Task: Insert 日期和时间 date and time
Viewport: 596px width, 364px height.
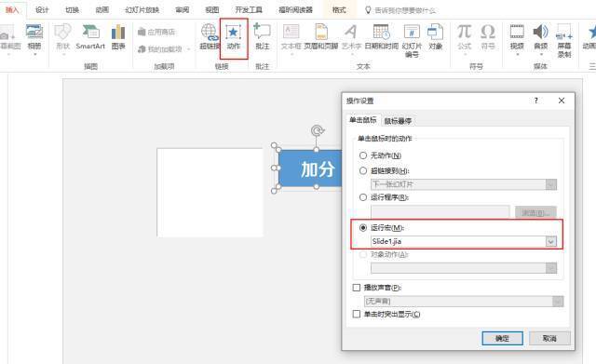Action: [381, 36]
